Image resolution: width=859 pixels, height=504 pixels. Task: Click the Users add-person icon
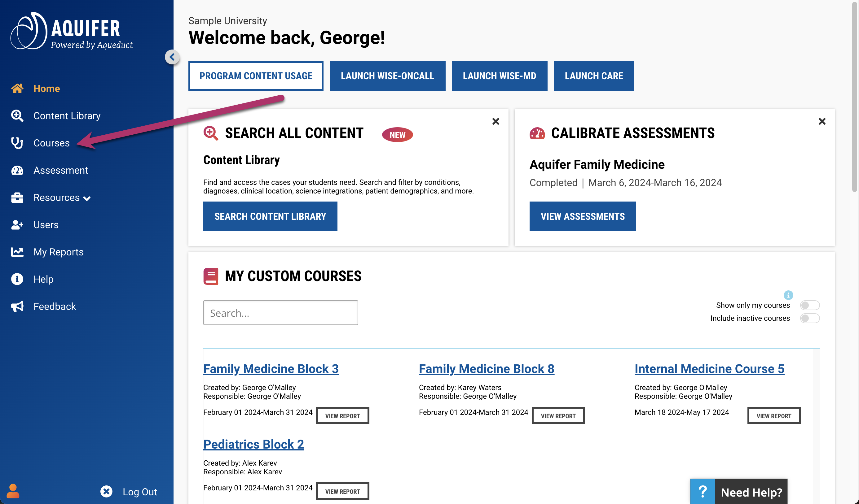pyautogui.click(x=17, y=225)
